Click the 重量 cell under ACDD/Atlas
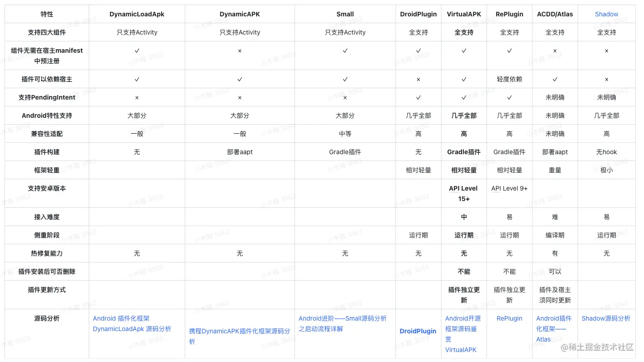 click(555, 170)
